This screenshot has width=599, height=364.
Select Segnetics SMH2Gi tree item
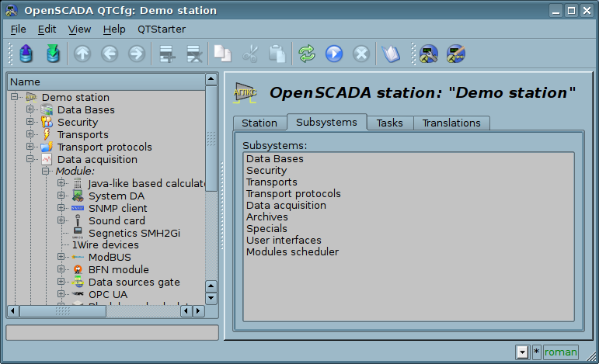[134, 233]
